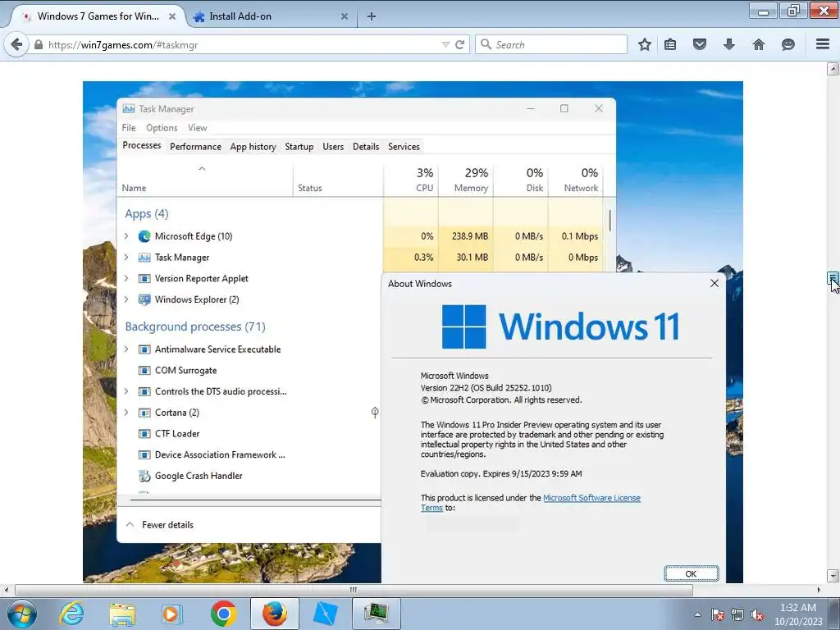Image resolution: width=840 pixels, height=630 pixels.
Task: Click the Task Manager process list scrollbar
Action: (x=609, y=220)
